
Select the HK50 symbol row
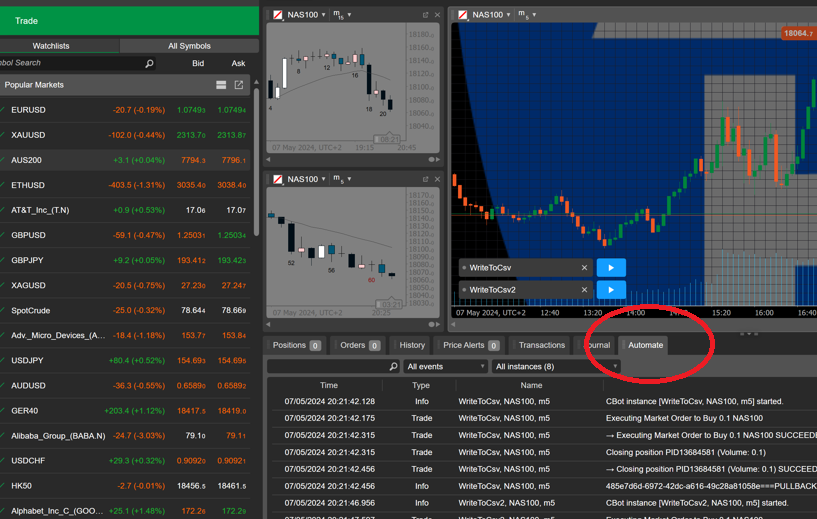(x=125, y=486)
